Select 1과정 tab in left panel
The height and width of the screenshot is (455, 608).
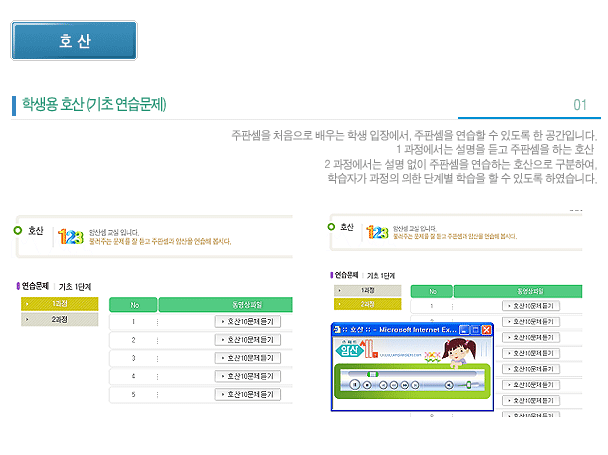click(x=60, y=304)
